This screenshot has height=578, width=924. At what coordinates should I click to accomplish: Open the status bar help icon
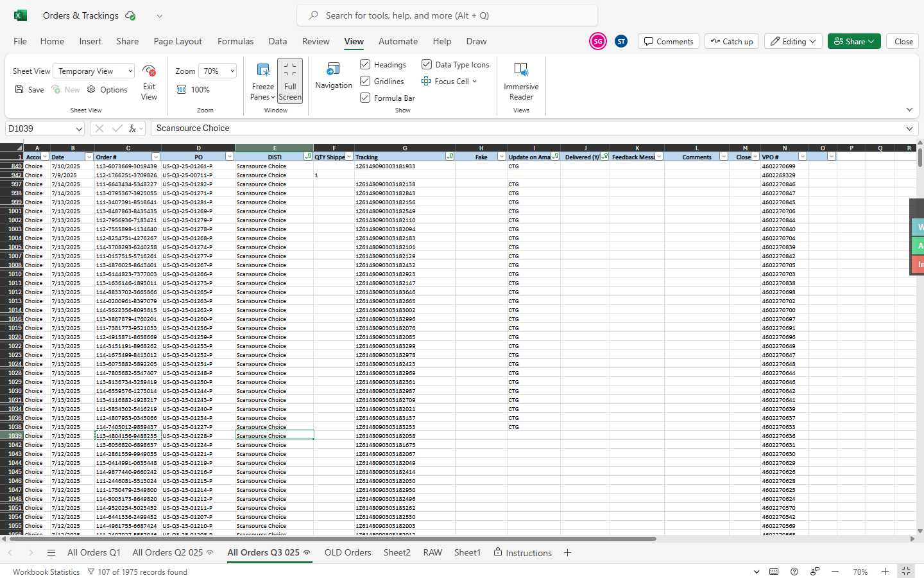pos(794,572)
